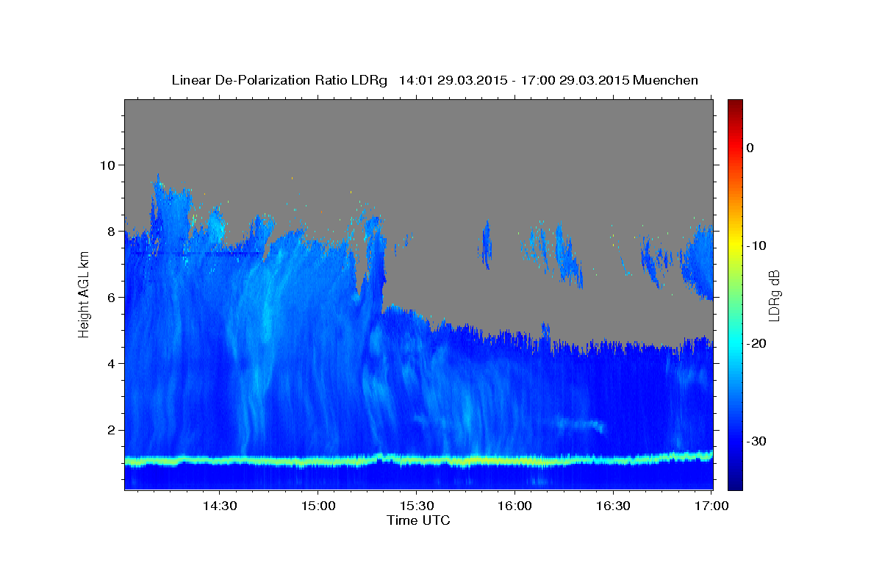This screenshot has height=588, width=882.
Task: Click the 'LDRg dB' colorbar title
Action: (x=774, y=295)
